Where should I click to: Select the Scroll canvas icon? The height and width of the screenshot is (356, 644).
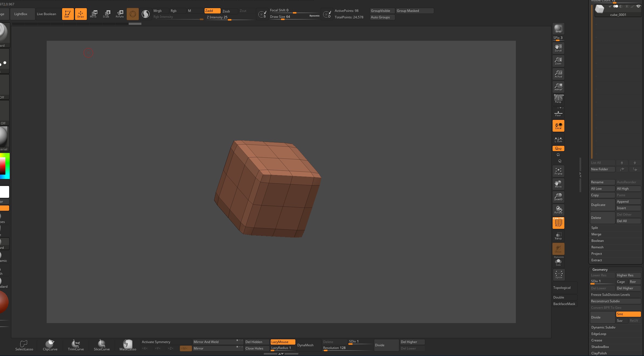pyautogui.click(x=558, y=48)
